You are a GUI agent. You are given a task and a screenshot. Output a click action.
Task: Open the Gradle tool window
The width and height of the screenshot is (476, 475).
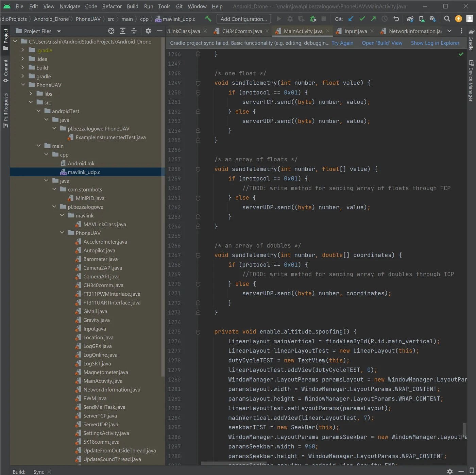[471, 39]
